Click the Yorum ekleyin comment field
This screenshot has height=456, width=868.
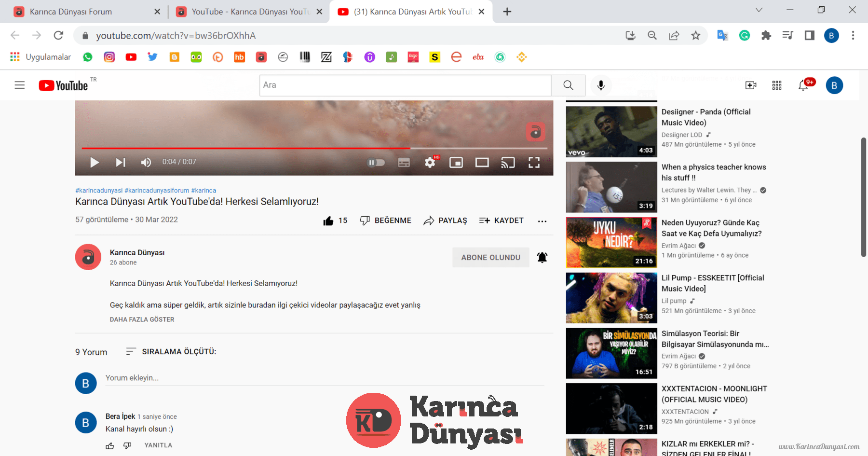(x=325, y=378)
